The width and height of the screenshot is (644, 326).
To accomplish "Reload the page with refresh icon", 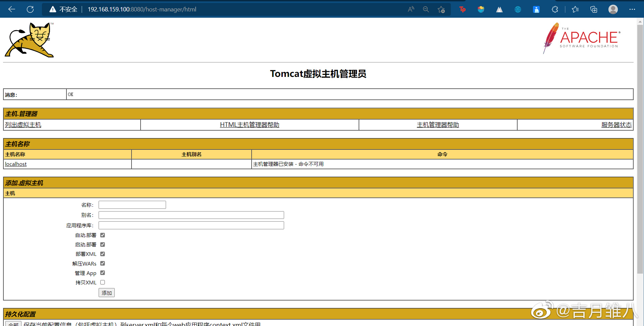I will (30, 9).
